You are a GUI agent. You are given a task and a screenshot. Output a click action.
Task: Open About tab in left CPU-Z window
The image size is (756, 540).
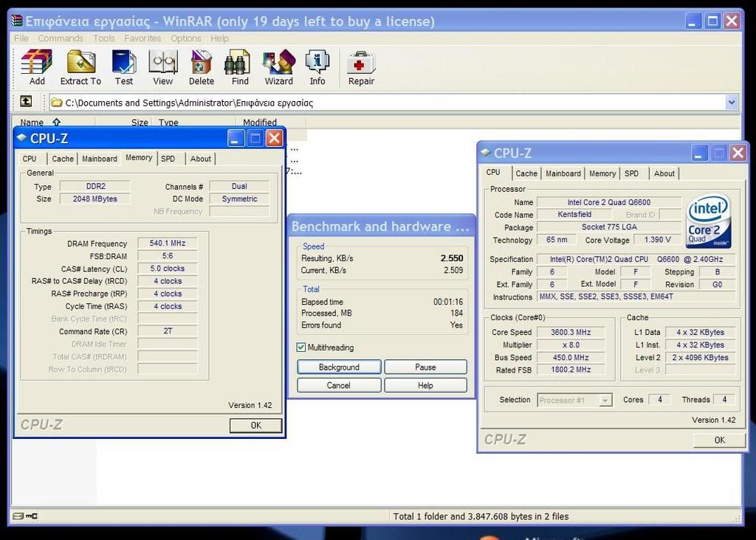(201, 159)
